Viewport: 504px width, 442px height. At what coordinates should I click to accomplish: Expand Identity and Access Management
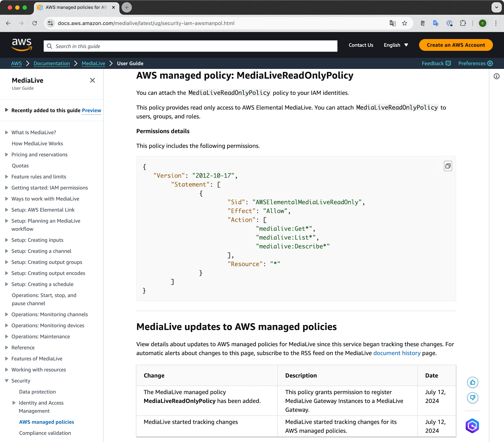pos(14,403)
